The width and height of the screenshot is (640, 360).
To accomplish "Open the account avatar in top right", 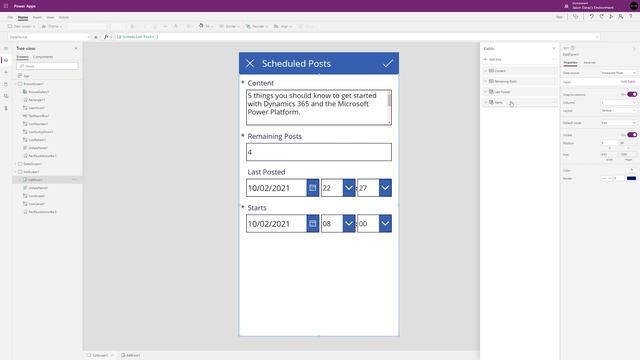I will pos(633,6).
